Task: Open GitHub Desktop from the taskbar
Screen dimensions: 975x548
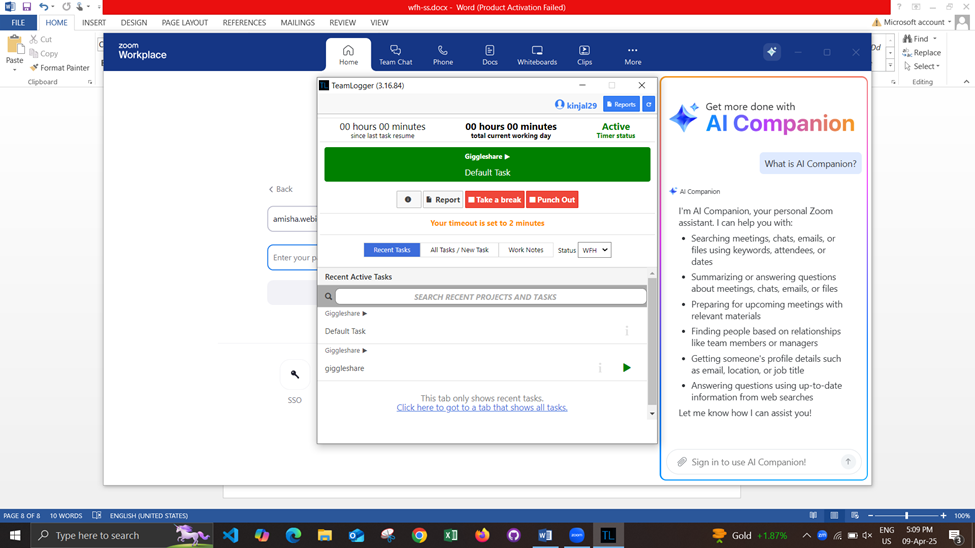Action: coord(514,535)
